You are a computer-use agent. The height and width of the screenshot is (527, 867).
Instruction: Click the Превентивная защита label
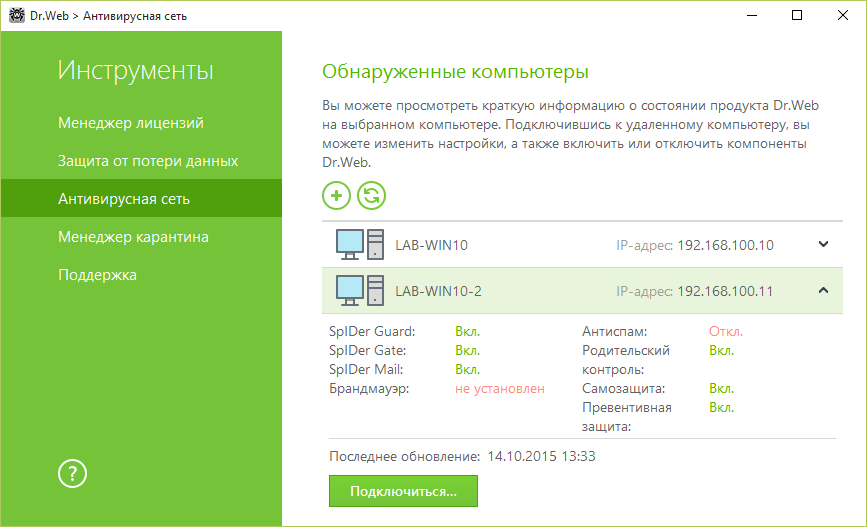point(626,417)
